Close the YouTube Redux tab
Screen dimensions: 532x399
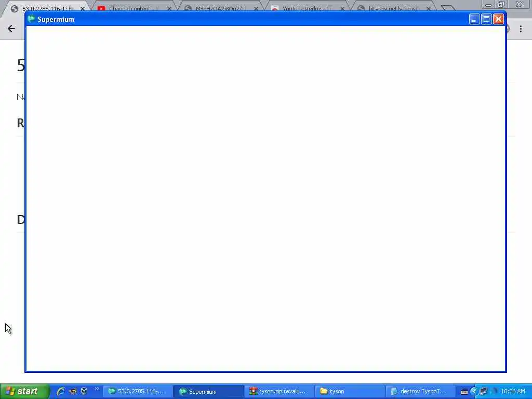click(x=342, y=8)
